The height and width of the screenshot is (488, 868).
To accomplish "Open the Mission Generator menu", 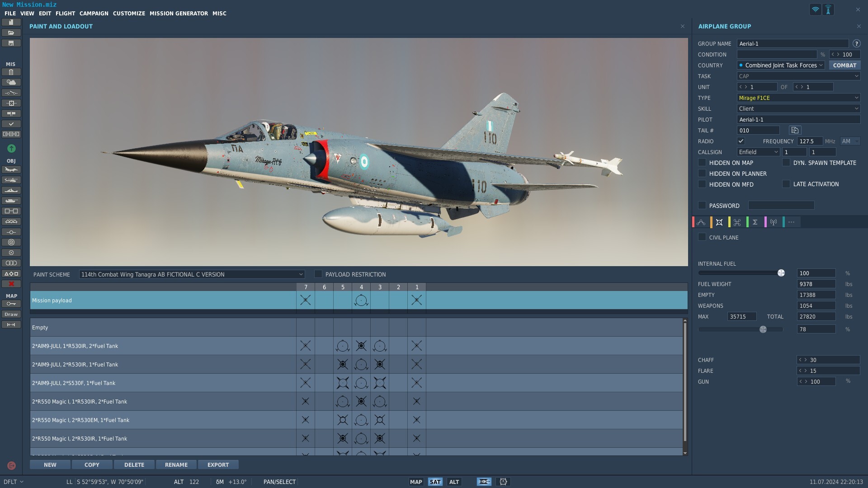I will click(x=179, y=14).
